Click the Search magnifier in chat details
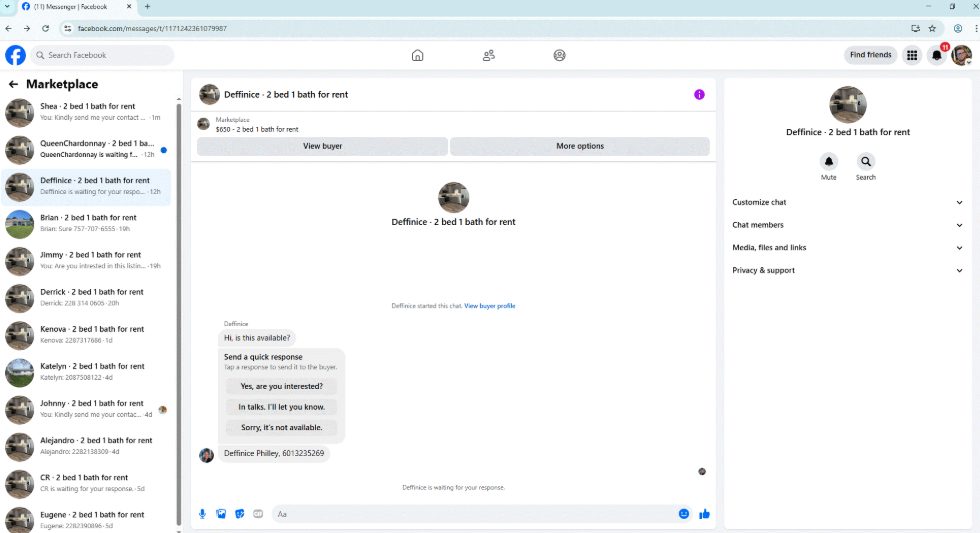 click(866, 161)
